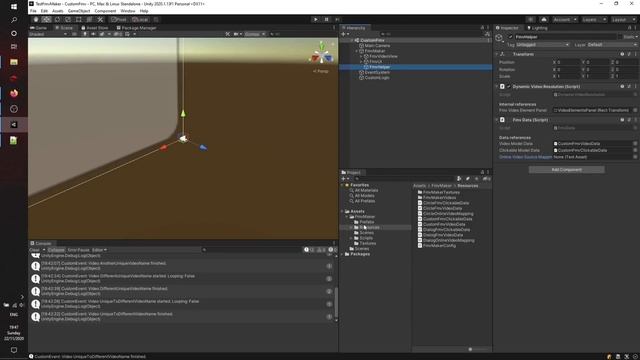Toggle Dynamic Video Resolution script enabled checkbox
The image size is (640, 360).
(509, 87)
